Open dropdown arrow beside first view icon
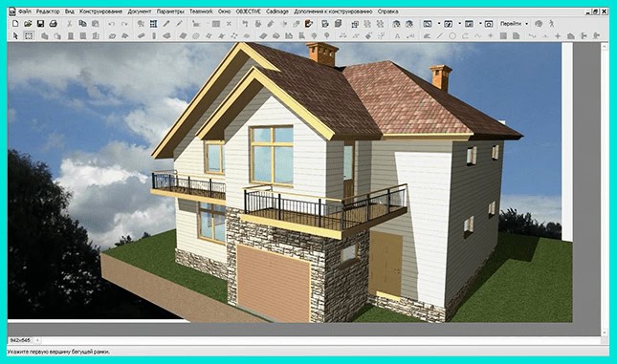 tap(439, 24)
